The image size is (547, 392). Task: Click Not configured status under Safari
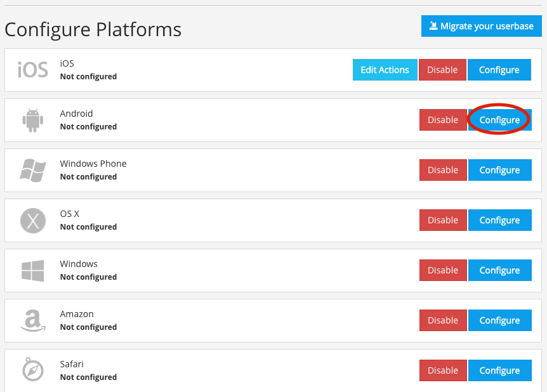(x=88, y=377)
